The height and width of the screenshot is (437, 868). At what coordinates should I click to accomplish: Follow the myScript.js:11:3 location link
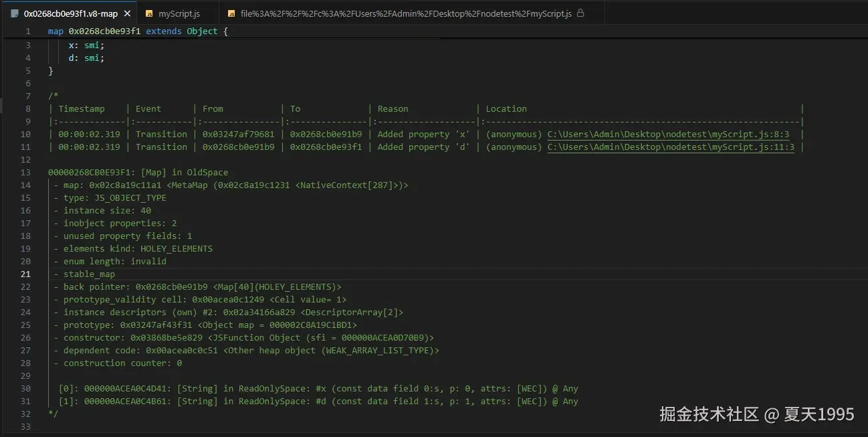(671, 147)
